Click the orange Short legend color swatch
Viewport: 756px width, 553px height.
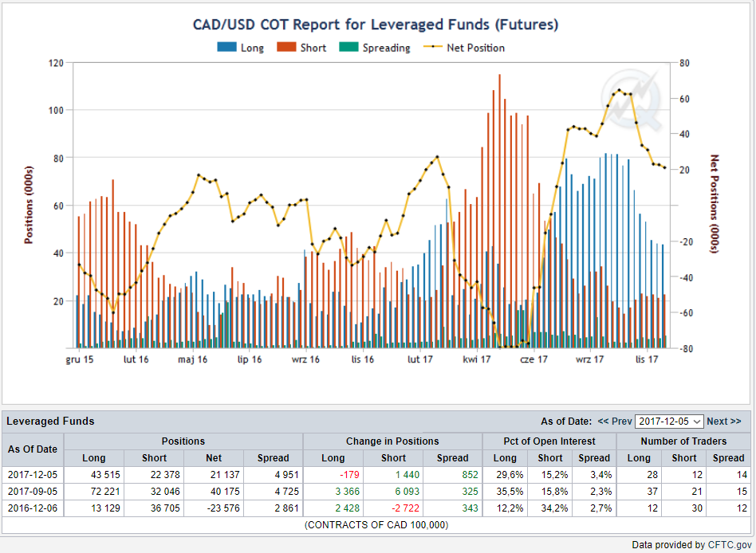pyautogui.click(x=286, y=47)
